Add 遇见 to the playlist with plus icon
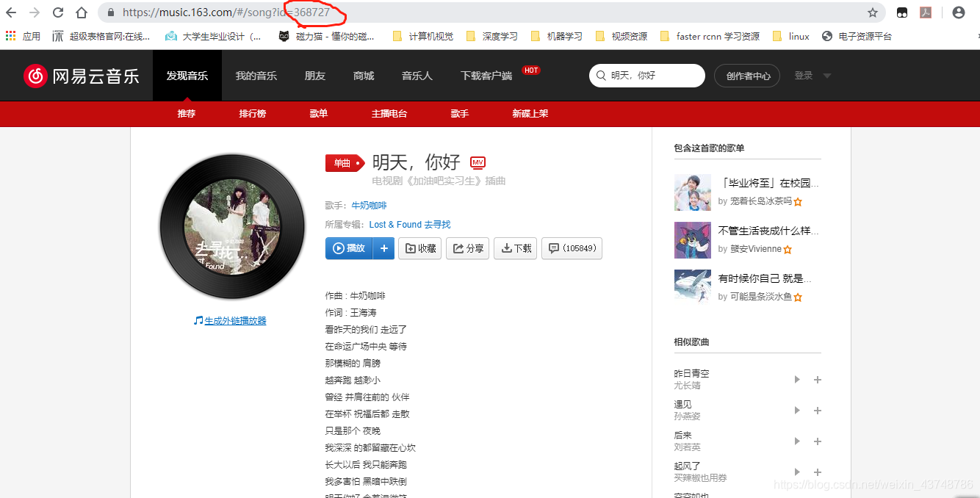The height and width of the screenshot is (498, 980). [818, 411]
